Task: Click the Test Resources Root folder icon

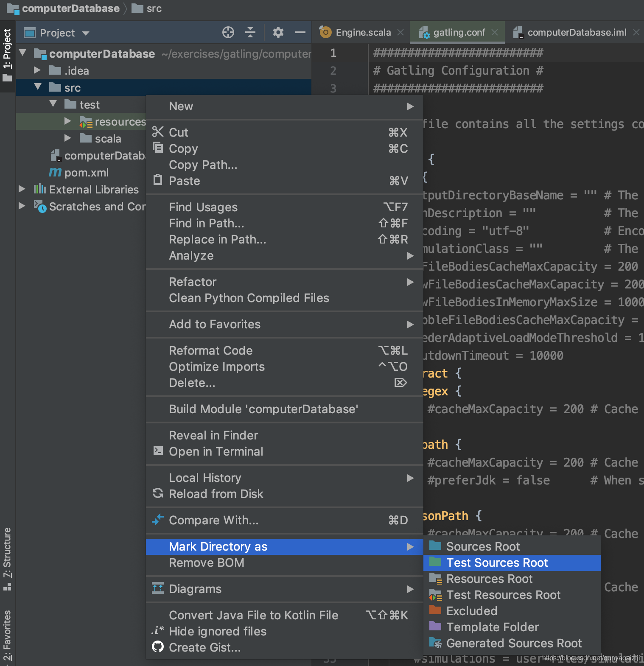Action: point(436,595)
